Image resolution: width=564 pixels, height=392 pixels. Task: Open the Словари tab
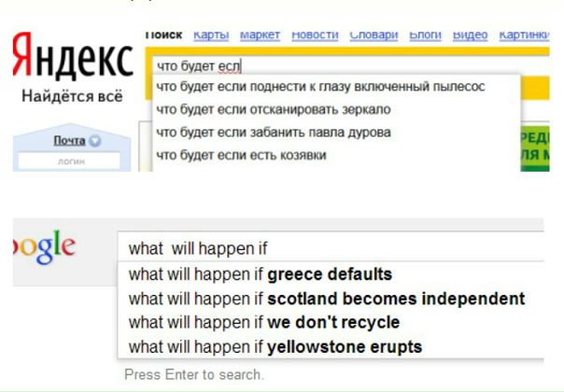[x=374, y=35]
